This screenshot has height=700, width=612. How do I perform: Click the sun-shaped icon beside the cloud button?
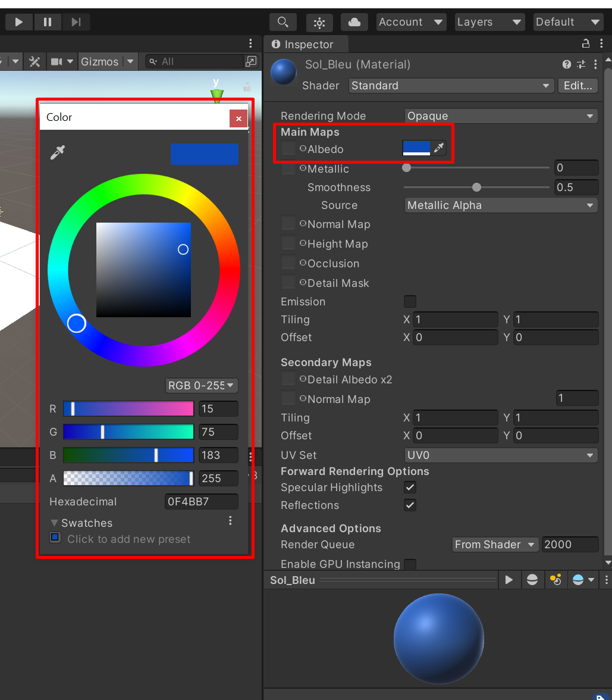point(319,23)
